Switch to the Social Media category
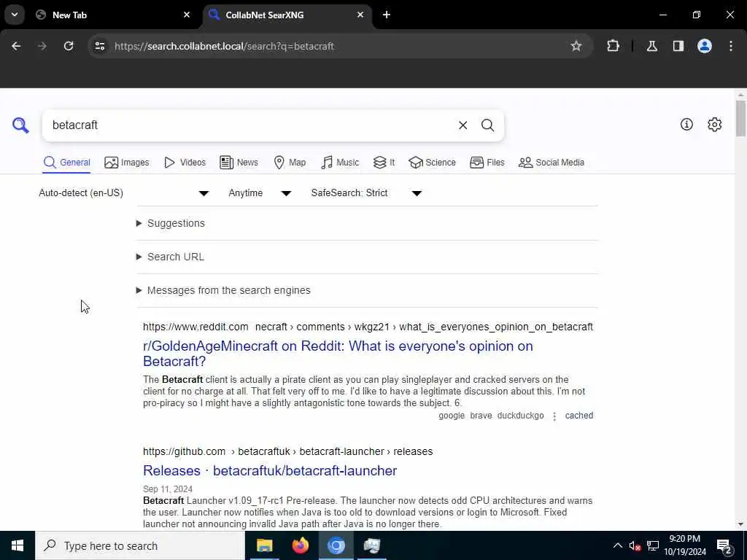The image size is (747, 560). click(551, 163)
